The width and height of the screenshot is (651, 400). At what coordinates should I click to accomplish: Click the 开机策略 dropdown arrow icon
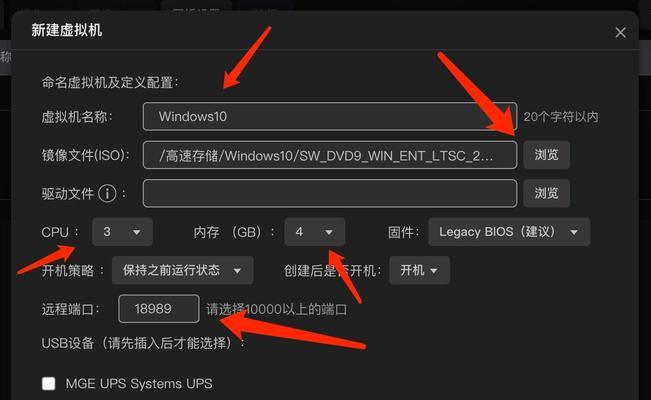237,271
